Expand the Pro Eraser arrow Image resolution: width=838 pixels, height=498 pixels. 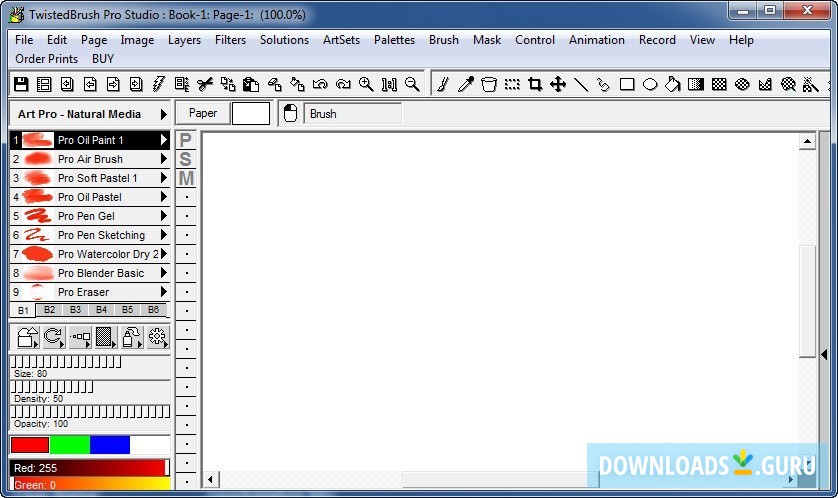pyautogui.click(x=164, y=292)
